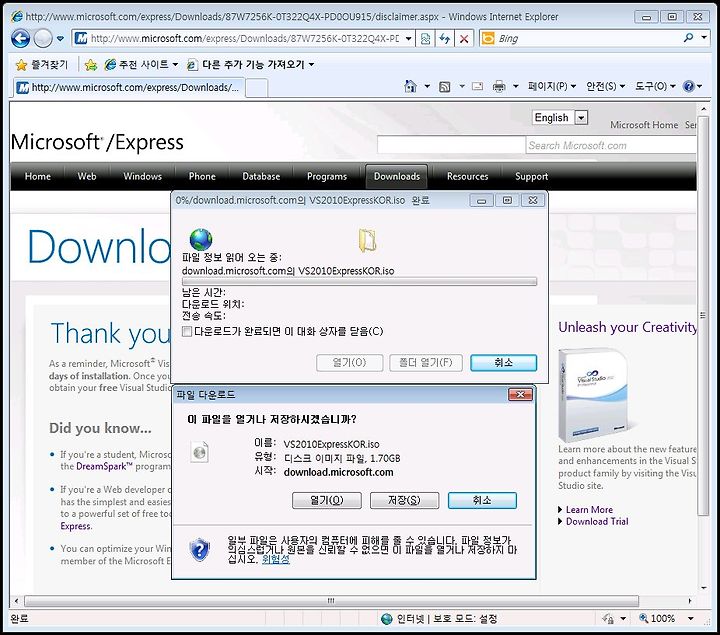Go back with the browser Back arrow
The height and width of the screenshot is (635, 720).
[x=21, y=39]
